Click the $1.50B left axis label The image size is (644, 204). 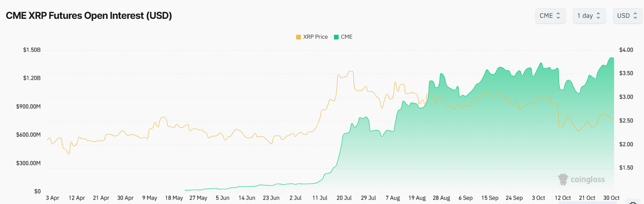32,50
